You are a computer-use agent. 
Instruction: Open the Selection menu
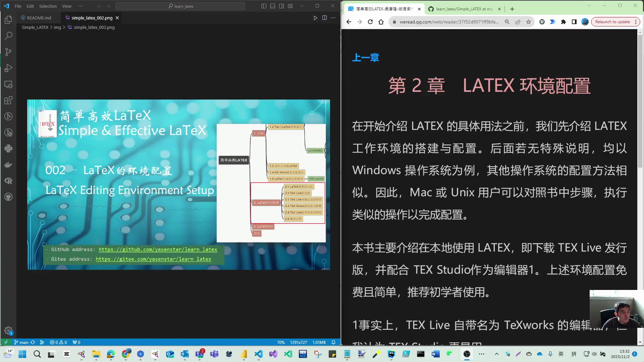pos(48,6)
